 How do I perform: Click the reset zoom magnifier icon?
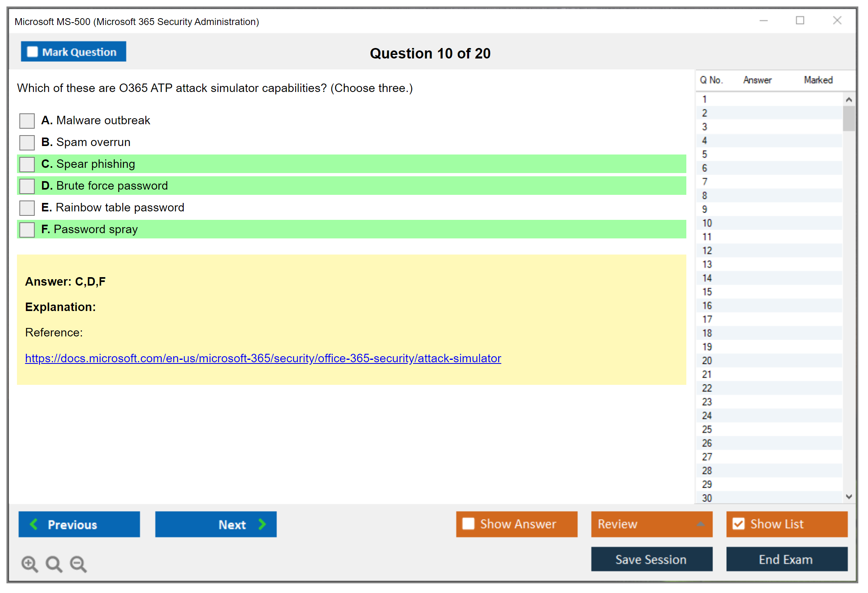click(54, 564)
